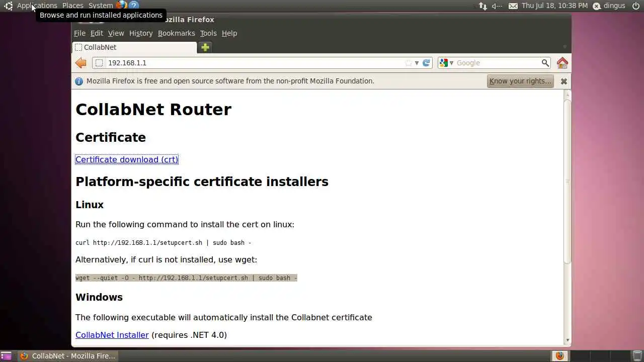
Task: Click the Google search engine icon
Action: coord(443,63)
